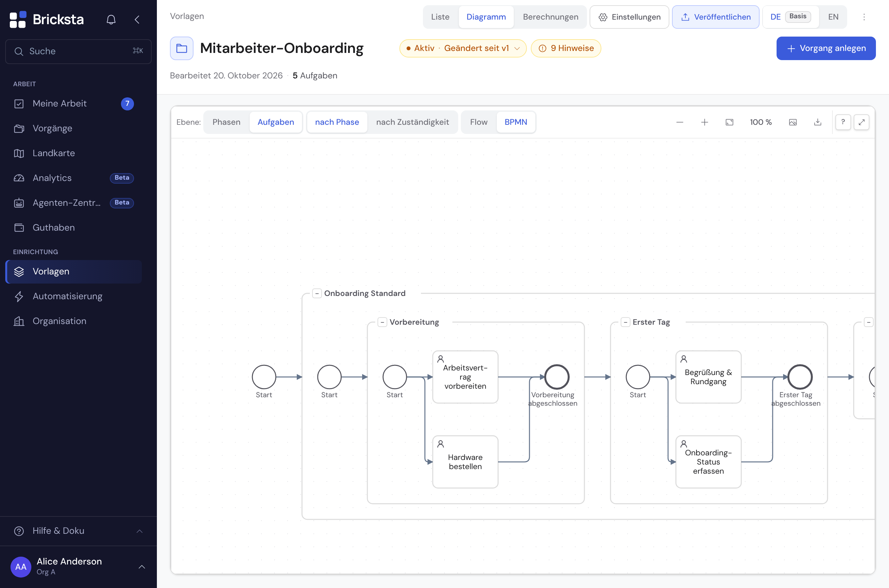Zoom in the diagram with plus
The height and width of the screenshot is (588, 889).
[704, 122]
